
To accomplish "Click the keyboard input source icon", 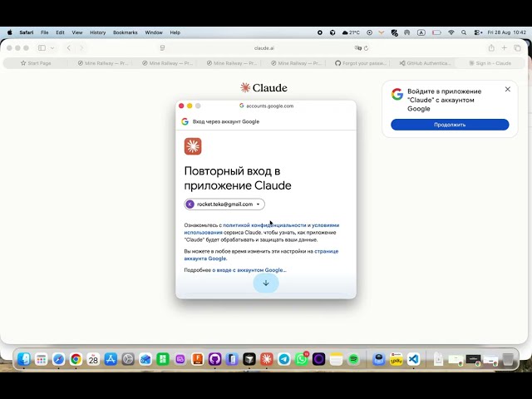I will pyautogui.click(x=421, y=32).
